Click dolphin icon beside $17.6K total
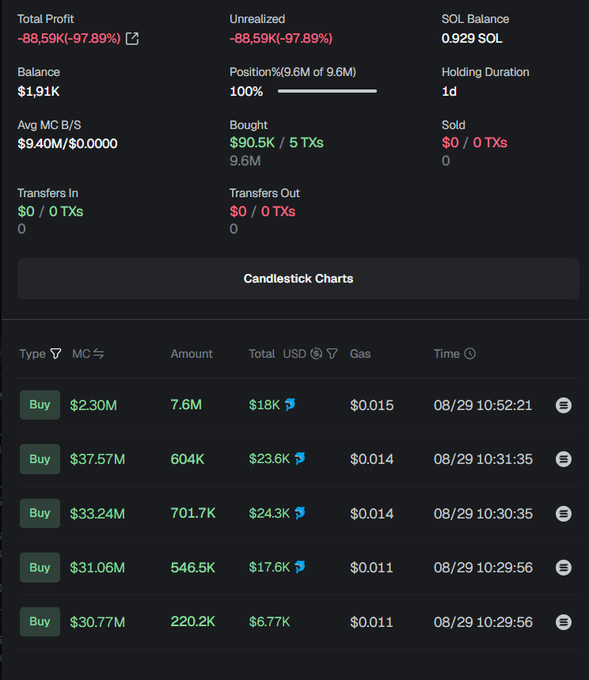 click(x=300, y=567)
